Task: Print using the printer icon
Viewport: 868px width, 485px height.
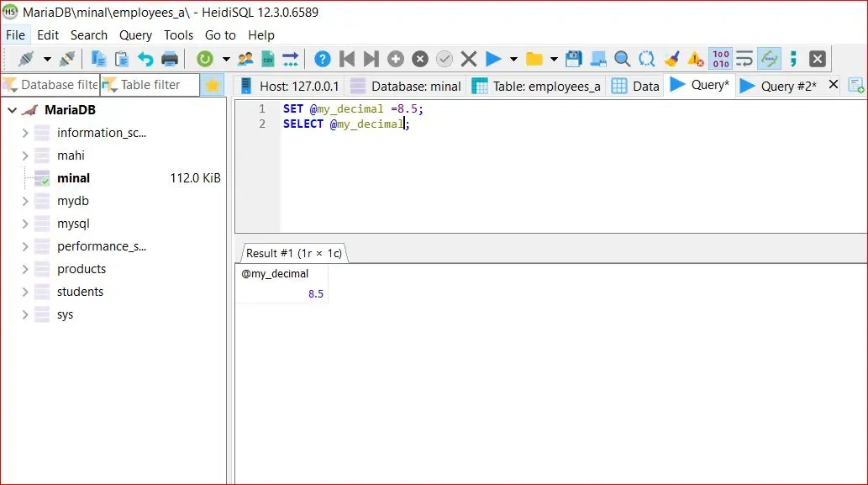Action: pos(170,59)
